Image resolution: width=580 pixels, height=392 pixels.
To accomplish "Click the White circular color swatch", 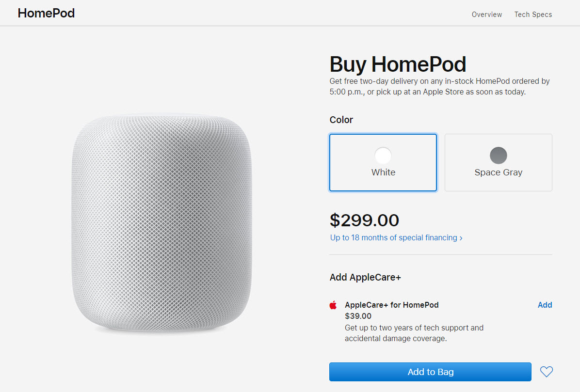I will [x=383, y=156].
